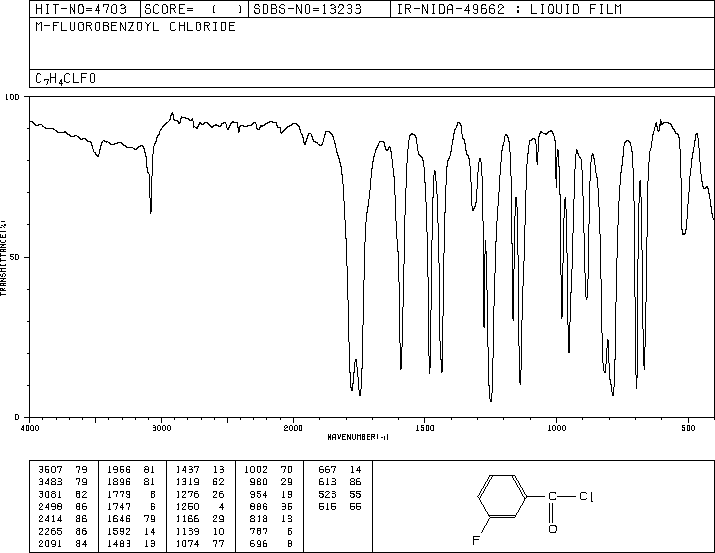Screen dimensions: 715x553
Task: Click the 500 wavenumber axis label
Action: pos(688,428)
